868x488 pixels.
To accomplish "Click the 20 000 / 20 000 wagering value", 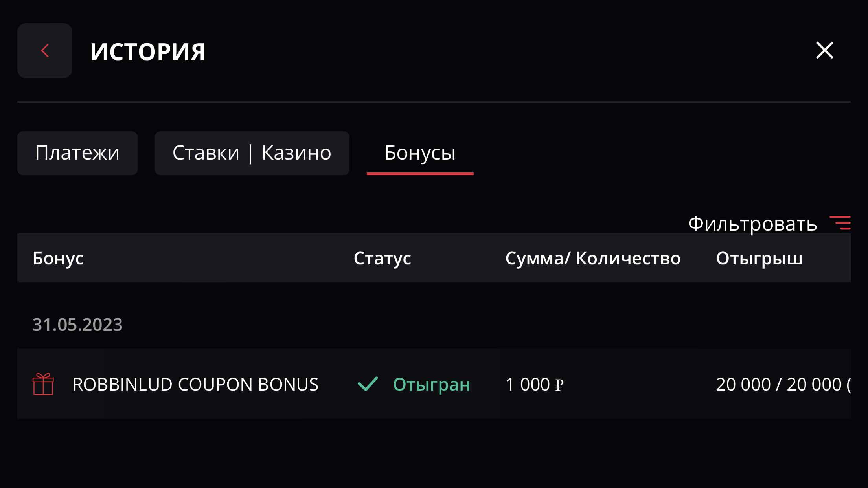I will 783,384.
